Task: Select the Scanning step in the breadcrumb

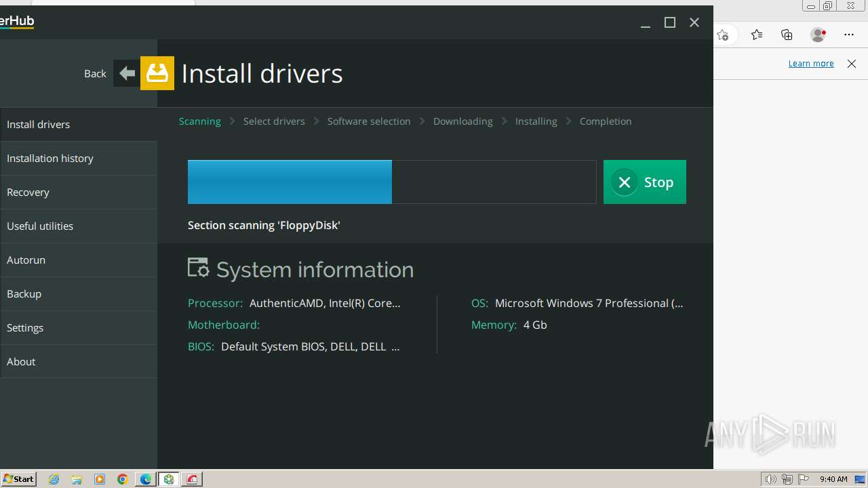Action: [x=200, y=121]
